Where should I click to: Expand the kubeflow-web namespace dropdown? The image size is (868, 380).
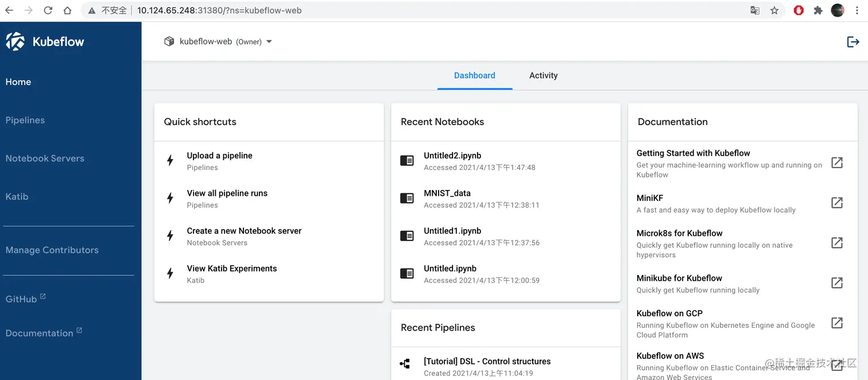pos(269,42)
